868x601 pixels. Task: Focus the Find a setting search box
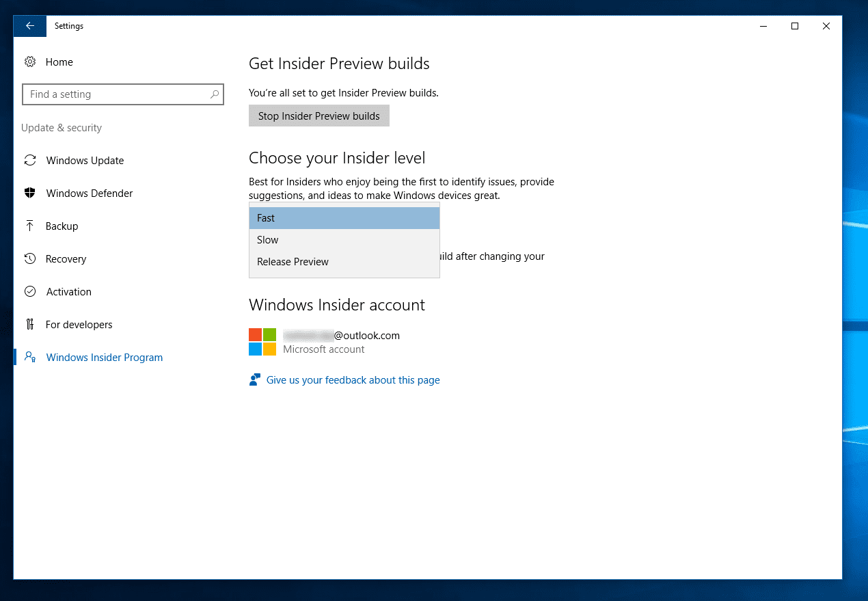tap(115, 94)
